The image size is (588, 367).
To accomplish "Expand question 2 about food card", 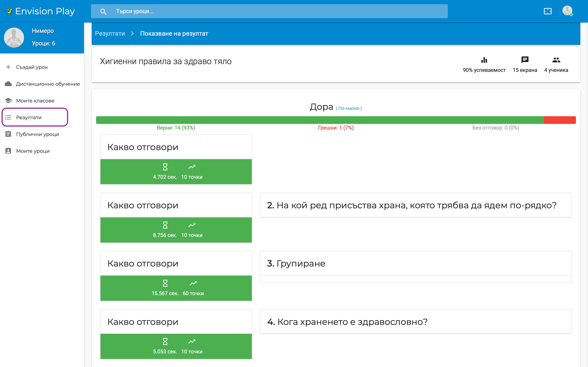I will (415, 205).
